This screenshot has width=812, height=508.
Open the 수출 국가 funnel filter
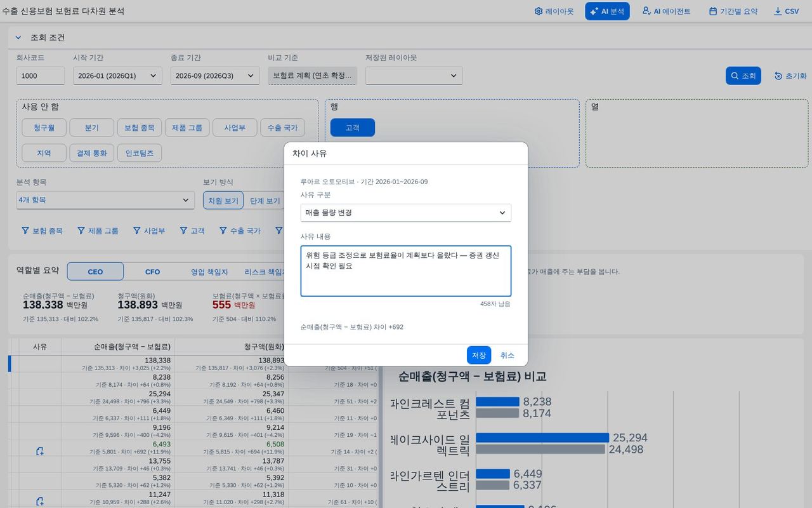coord(240,231)
